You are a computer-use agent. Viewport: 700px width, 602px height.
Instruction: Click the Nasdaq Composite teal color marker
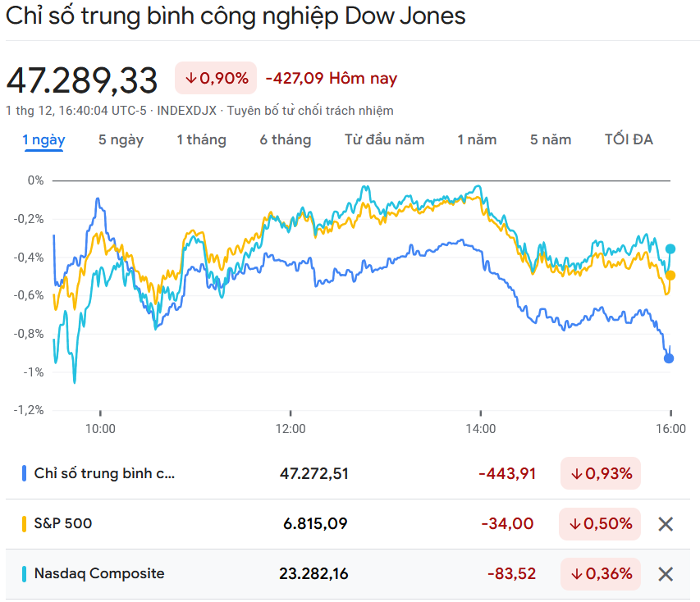coord(25,574)
